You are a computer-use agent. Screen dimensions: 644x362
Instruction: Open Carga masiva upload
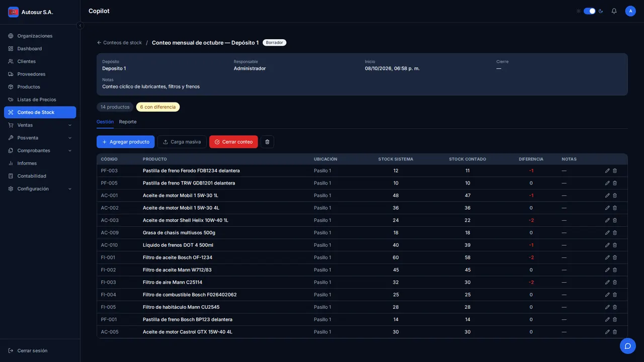pyautogui.click(x=182, y=142)
